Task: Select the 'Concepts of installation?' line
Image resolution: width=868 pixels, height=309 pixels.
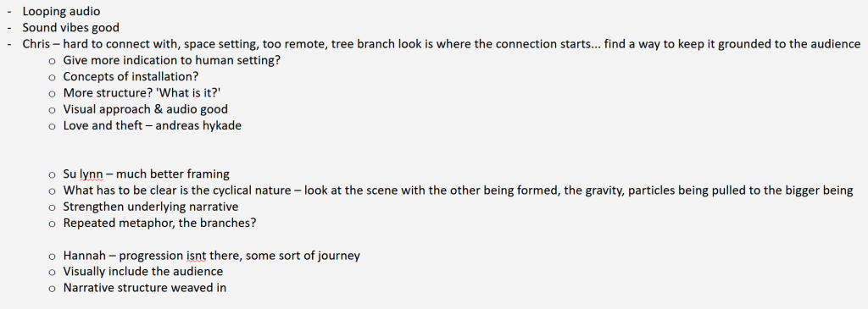Action: tap(131, 77)
